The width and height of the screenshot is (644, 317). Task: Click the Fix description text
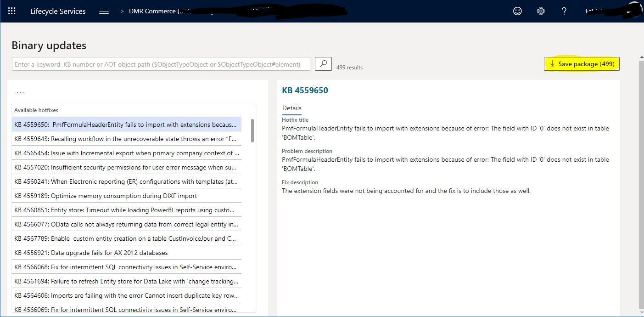(406, 191)
